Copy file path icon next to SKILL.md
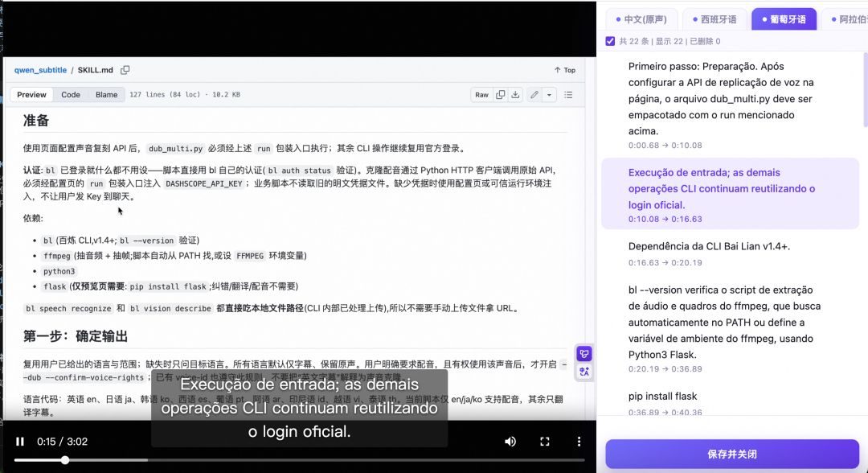868x473 pixels. click(x=125, y=70)
